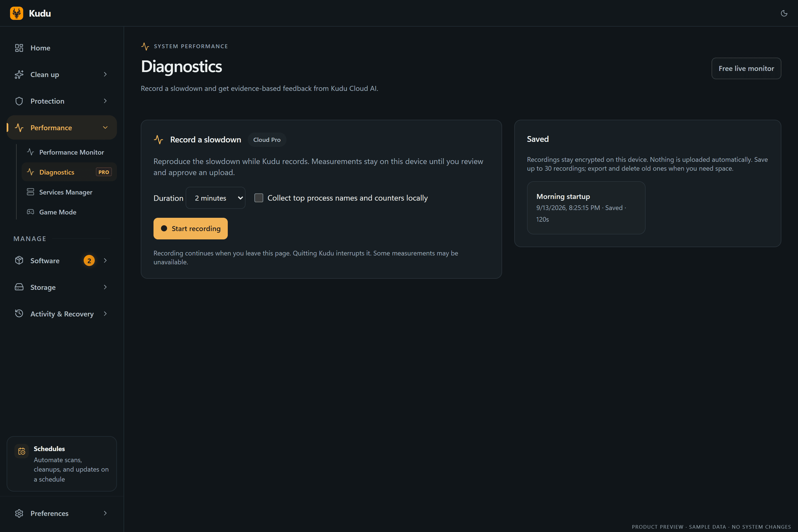
Task: Open the Storage menu item
Action: click(62, 287)
